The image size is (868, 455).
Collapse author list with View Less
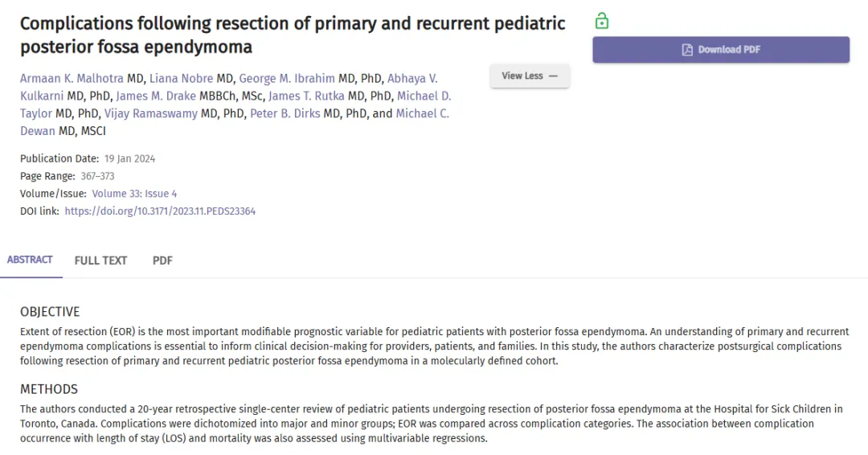529,76
